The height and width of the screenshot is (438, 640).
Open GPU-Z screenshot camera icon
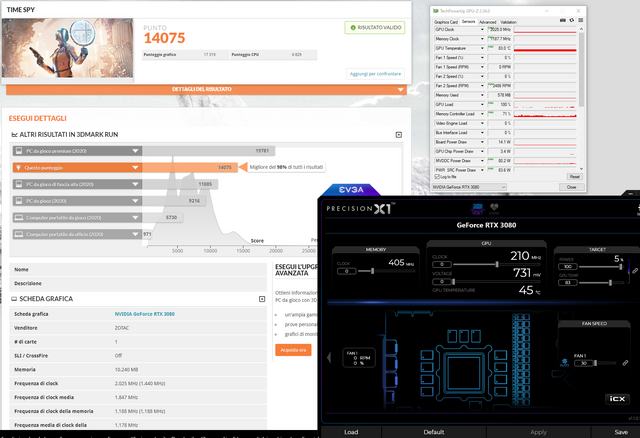pyautogui.click(x=563, y=20)
